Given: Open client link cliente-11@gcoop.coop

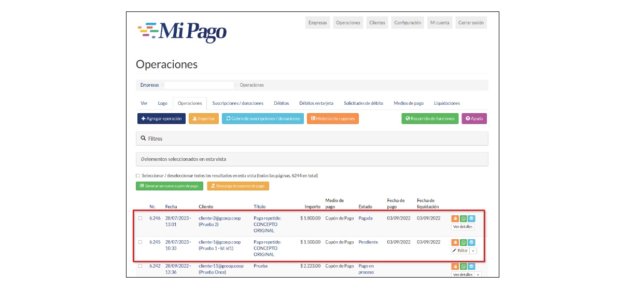Looking at the screenshot, I should coord(221,266).
